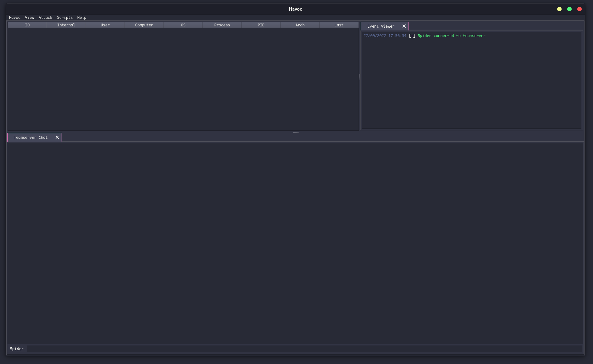Open the Attack menu

click(46, 18)
